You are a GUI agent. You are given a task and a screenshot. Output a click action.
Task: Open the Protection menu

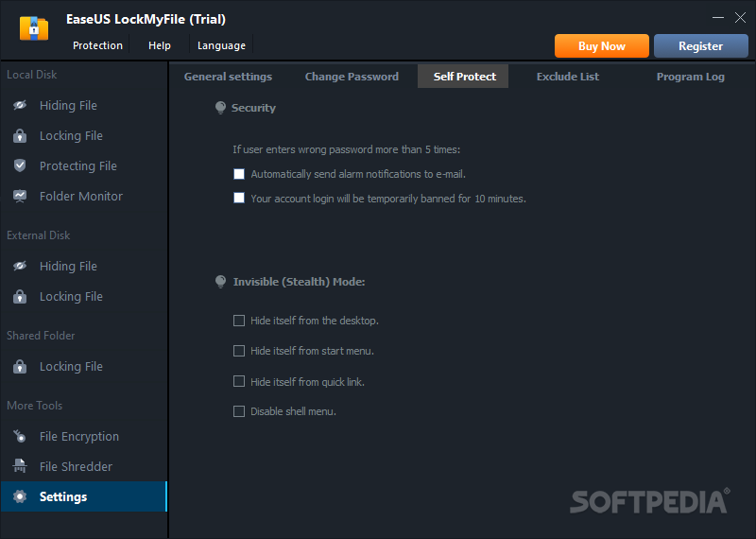point(98,45)
